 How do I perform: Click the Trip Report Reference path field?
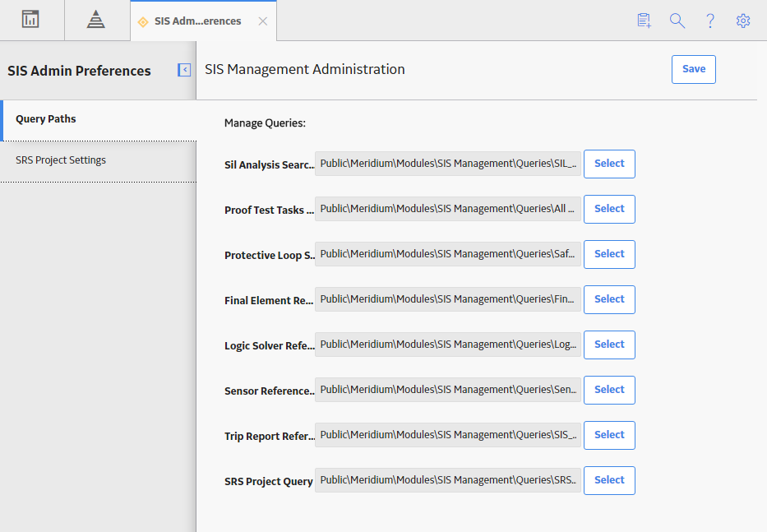pos(448,435)
